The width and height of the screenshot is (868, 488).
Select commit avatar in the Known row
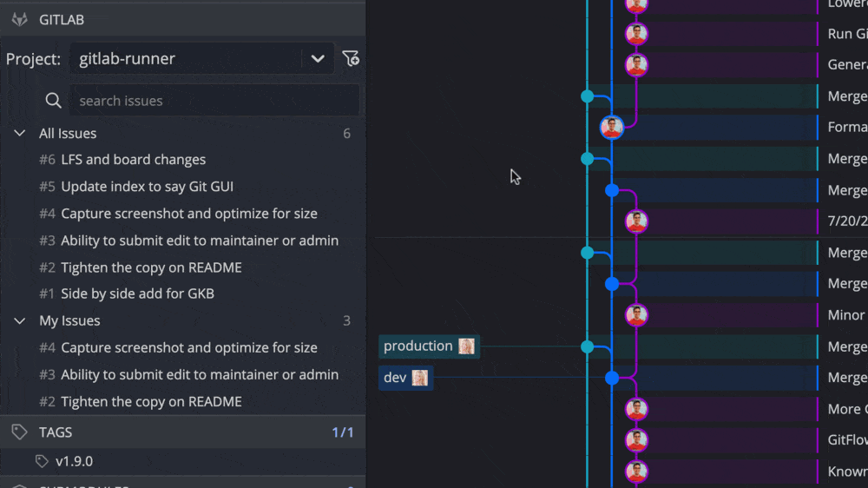(x=636, y=472)
